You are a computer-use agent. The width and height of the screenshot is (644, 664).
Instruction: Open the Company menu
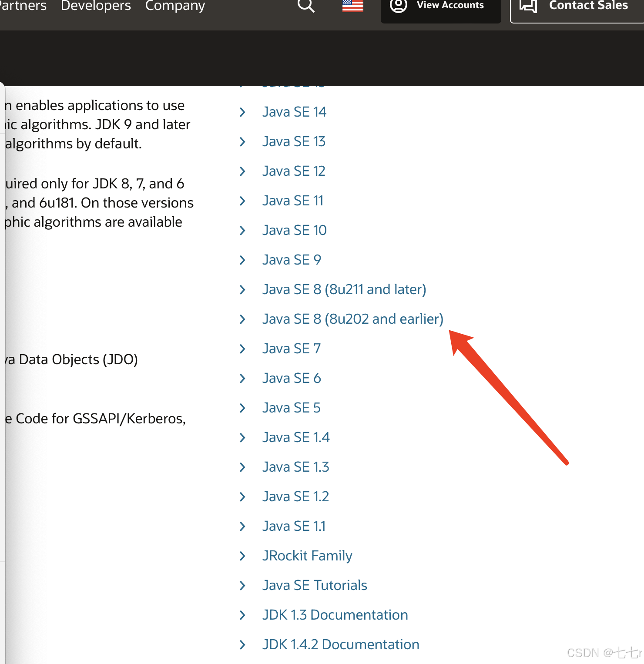175,6
